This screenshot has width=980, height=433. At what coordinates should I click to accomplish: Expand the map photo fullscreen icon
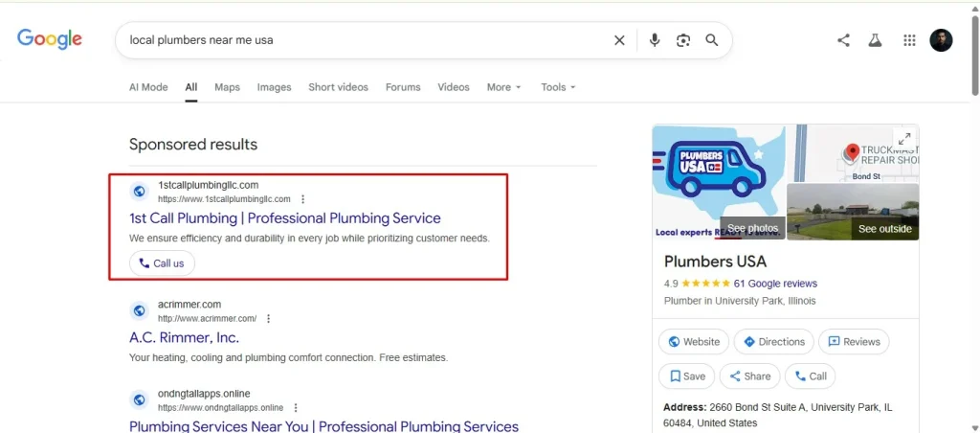pyautogui.click(x=902, y=139)
